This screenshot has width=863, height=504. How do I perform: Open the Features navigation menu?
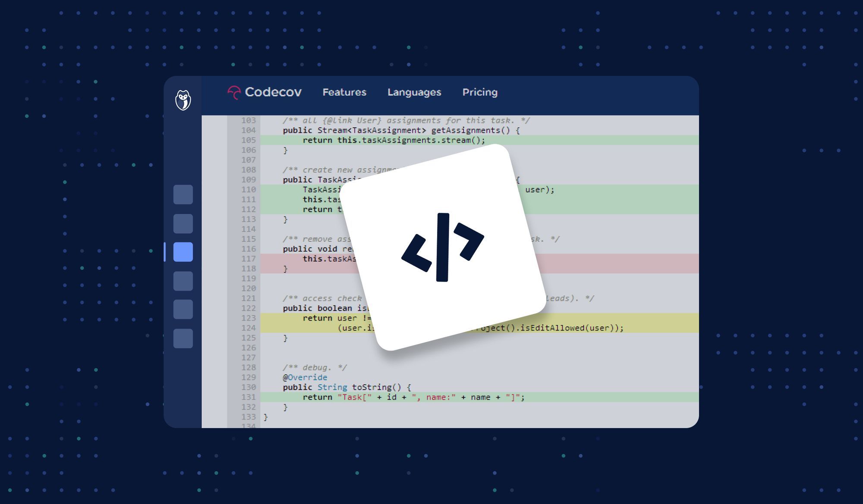pos(344,92)
